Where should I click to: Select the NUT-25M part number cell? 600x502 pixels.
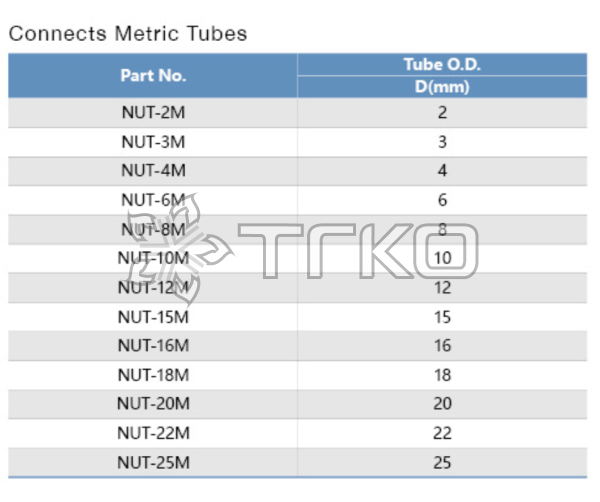[153, 462]
